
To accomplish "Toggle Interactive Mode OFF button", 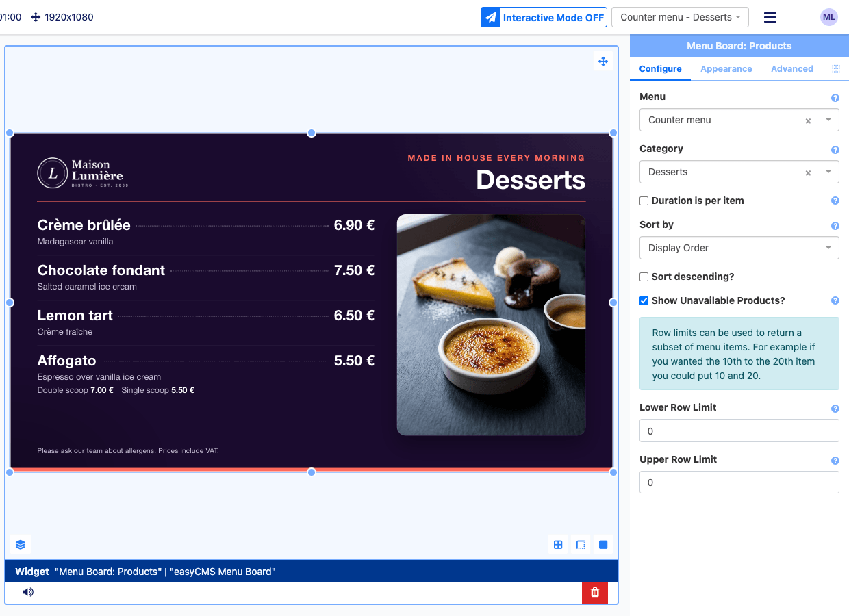I will [x=544, y=18].
